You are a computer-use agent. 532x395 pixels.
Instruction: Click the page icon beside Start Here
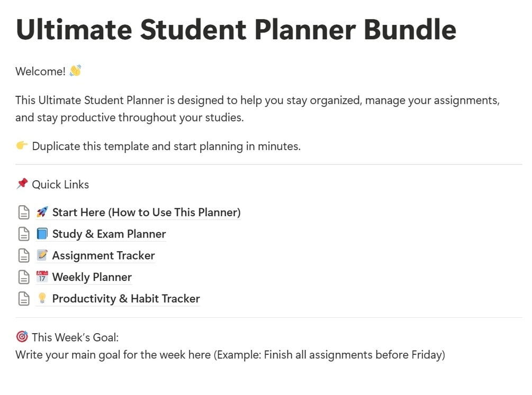click(24, 213)
